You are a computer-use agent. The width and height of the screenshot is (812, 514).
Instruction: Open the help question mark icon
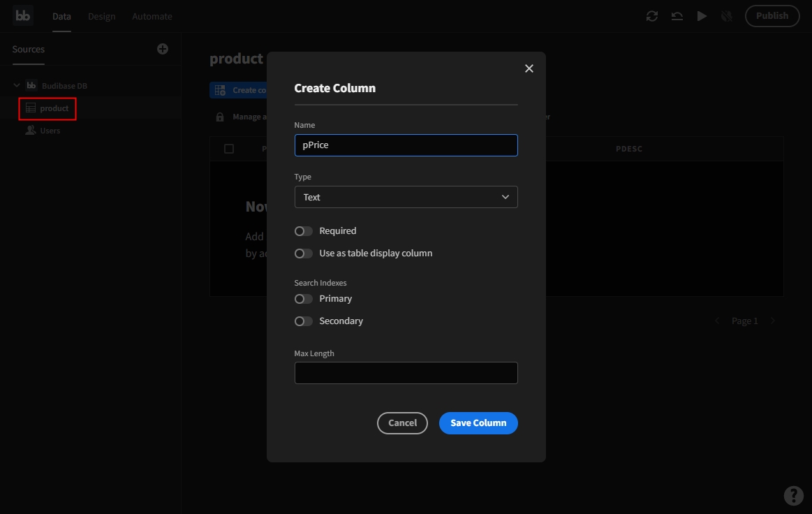pyautogui.click(x=793, y=495)
